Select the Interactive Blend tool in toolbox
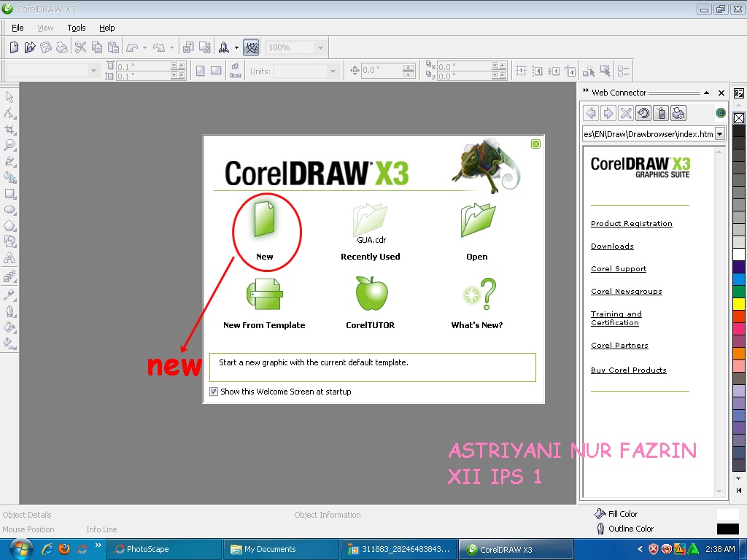Image resolution: width=747 pixels, height=560 pixels. (9, 276)
